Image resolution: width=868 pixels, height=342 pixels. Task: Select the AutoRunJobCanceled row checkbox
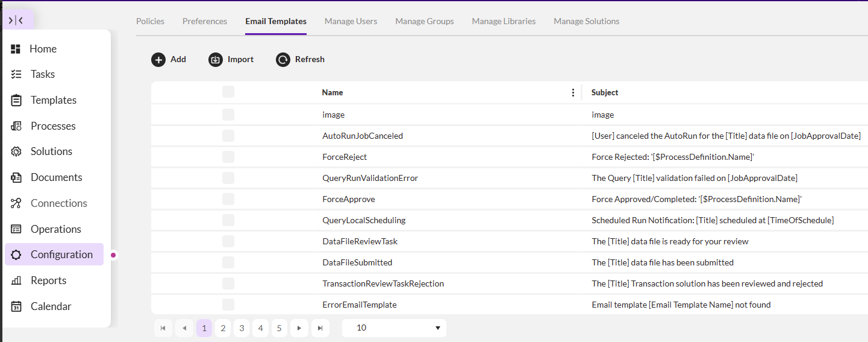(228, 136)
